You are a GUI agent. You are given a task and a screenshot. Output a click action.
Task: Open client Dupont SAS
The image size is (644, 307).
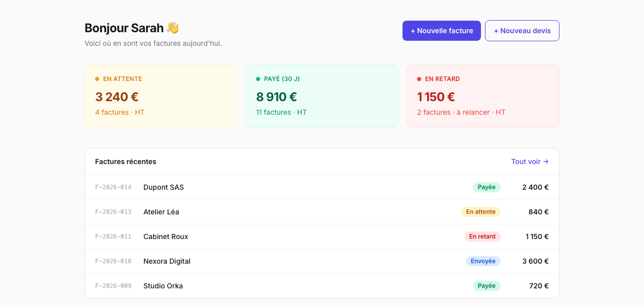click(164, 187)
